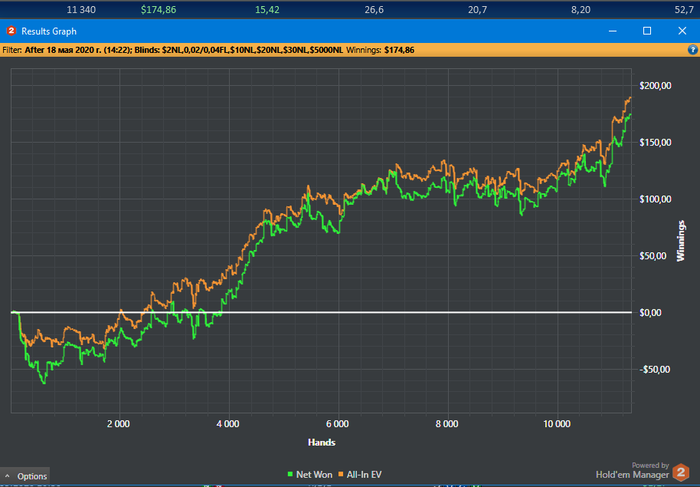The height and width of the screenshot is (487, 700).
Task: Open the blue help question mark icon
Action: point(692,49)
